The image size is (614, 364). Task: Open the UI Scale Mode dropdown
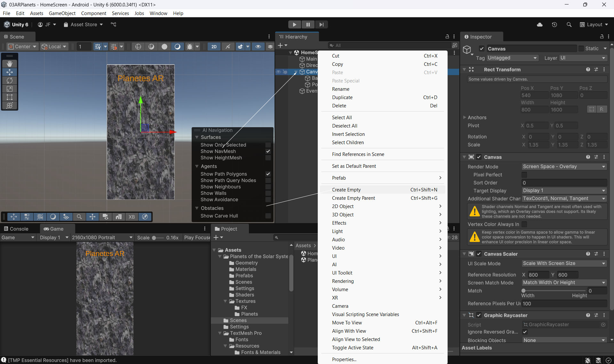pos(564,263)
